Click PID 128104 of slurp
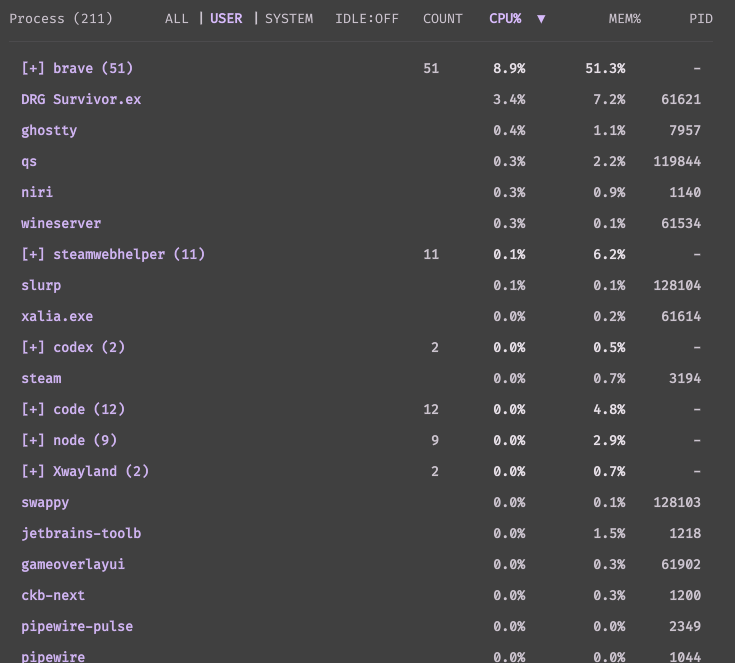This screenshot has width=735, height=663. [677, 286]
